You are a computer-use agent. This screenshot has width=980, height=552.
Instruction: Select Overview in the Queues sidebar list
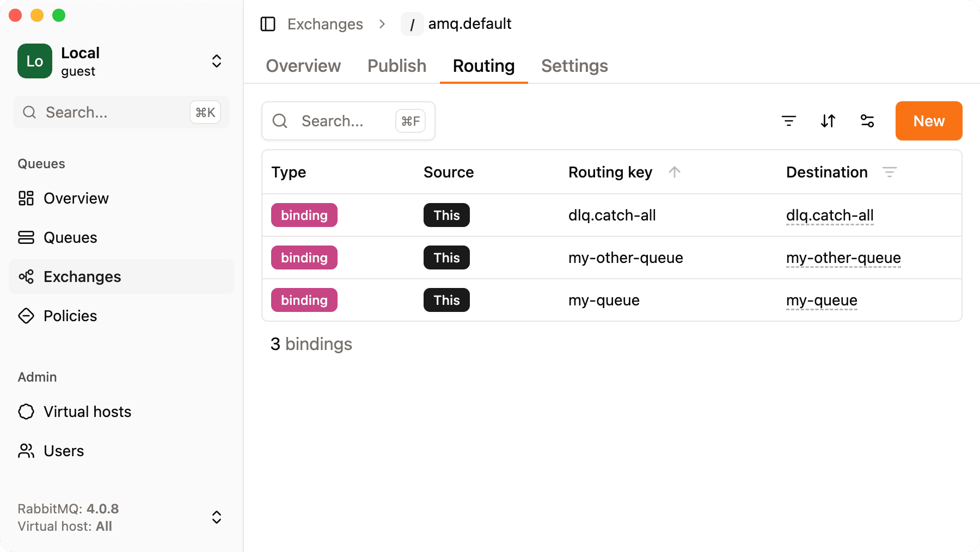[x=76, y=198]
